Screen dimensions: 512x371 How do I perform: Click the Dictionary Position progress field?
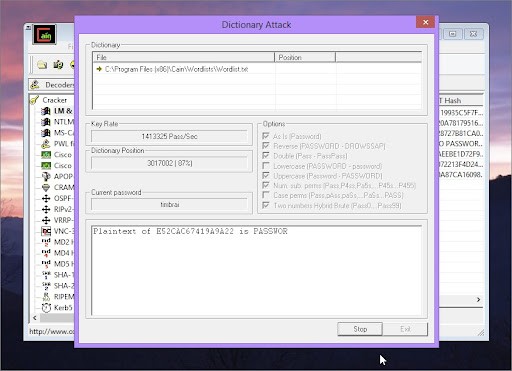(x=169, y=163)
